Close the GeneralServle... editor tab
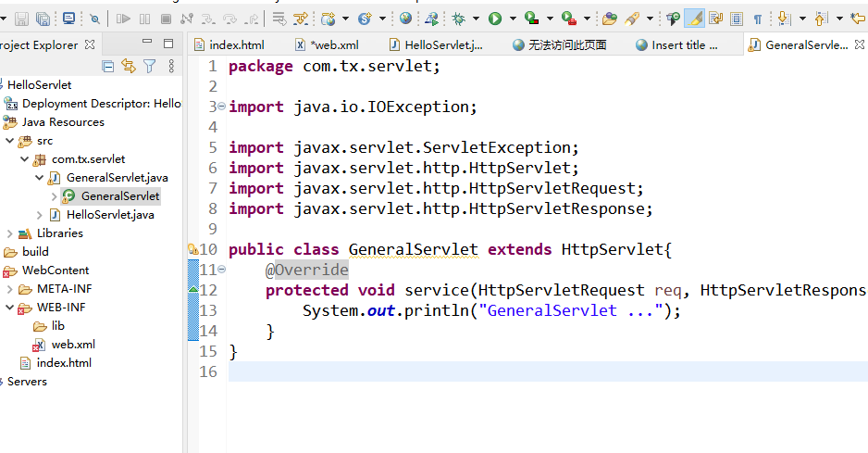 [859, 44]
